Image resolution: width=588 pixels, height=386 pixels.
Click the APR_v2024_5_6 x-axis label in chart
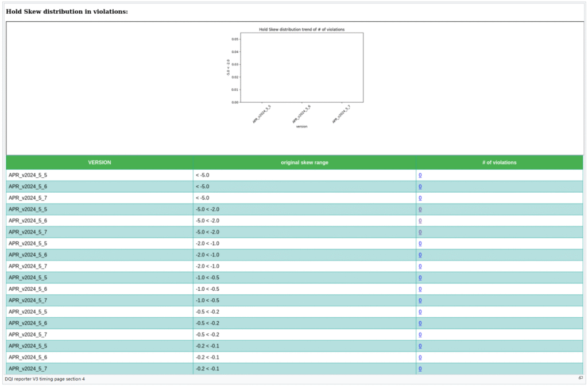[x=302, y=114]
